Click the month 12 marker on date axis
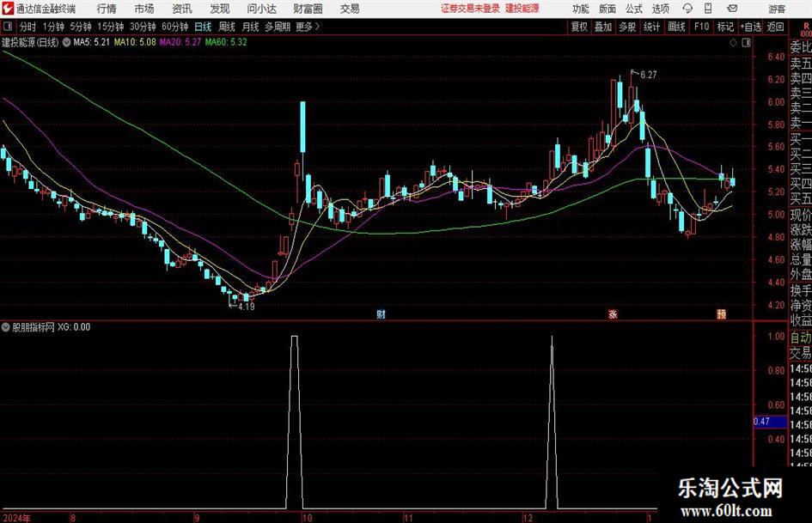 point(528,518)
